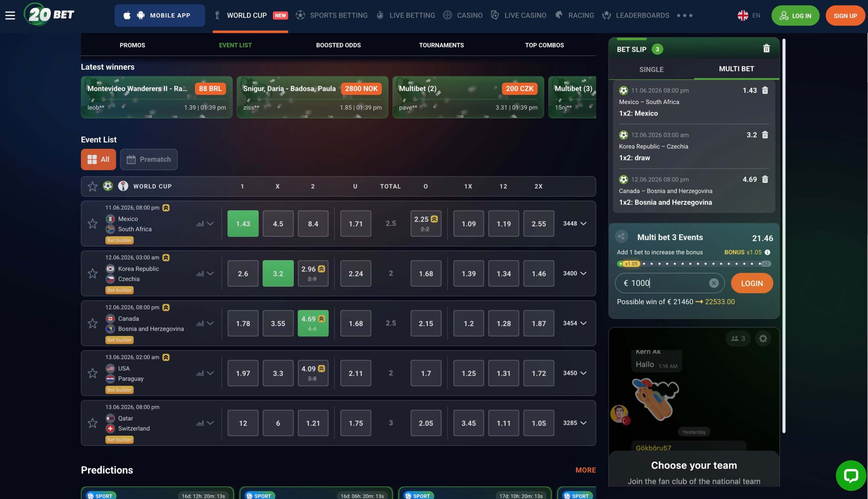868x499 pixels.
Task: Open live support chat bubble
Action: (851, 475)
